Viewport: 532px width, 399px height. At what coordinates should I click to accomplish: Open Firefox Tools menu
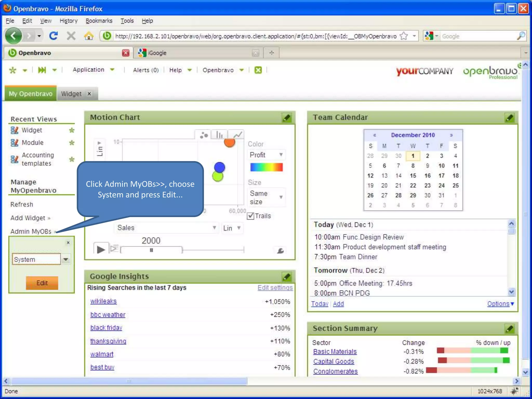click(127, 21)
